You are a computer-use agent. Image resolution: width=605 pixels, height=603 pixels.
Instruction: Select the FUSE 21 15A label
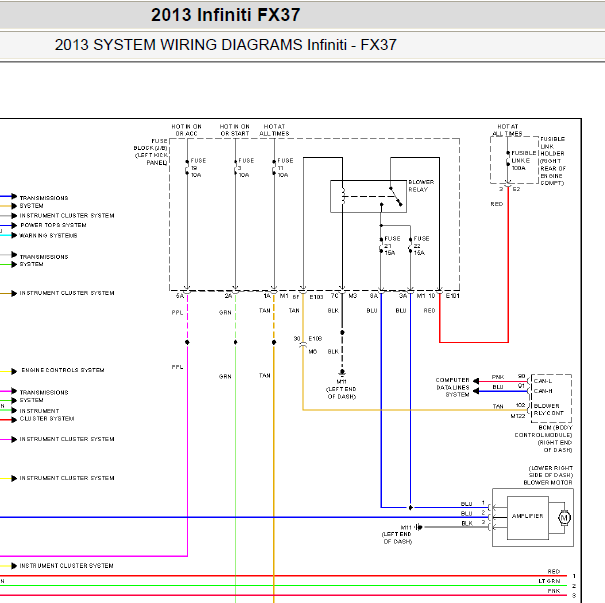392,246
